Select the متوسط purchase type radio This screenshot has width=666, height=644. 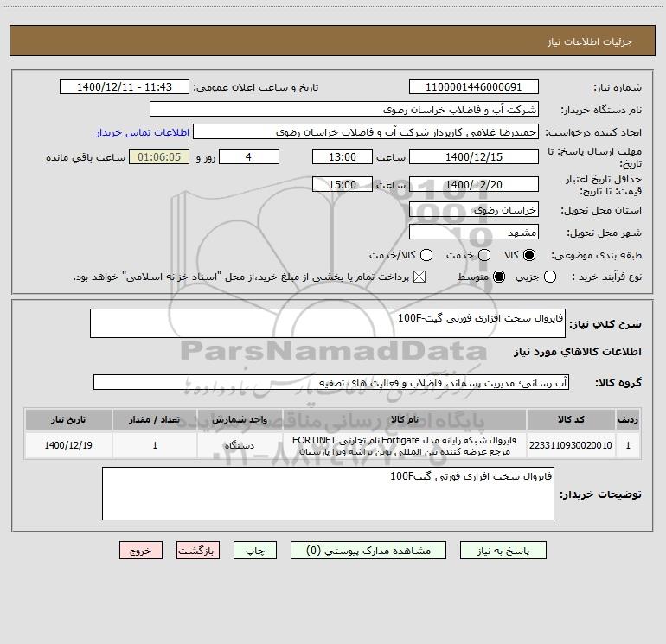point(499,277)
